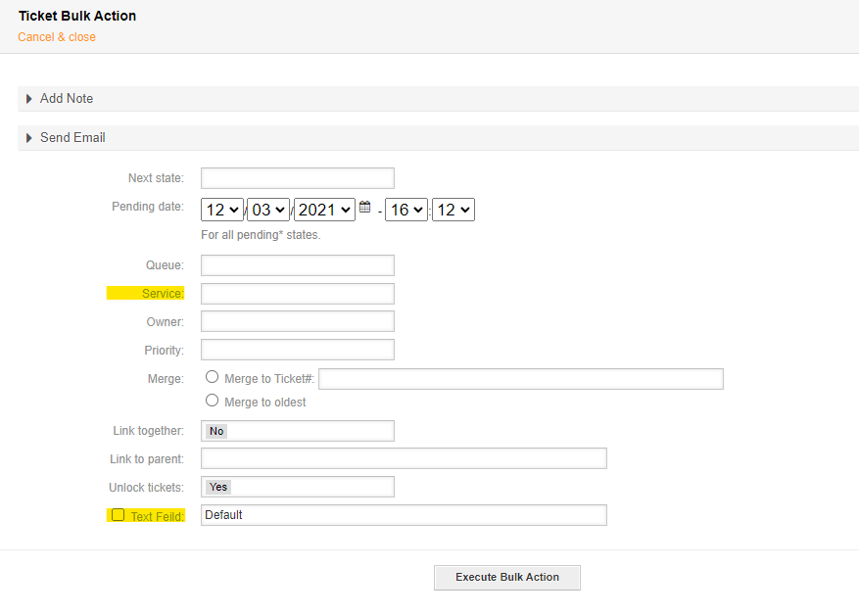
Task: Enable the Text Feild checkbox
Action: 119,515
